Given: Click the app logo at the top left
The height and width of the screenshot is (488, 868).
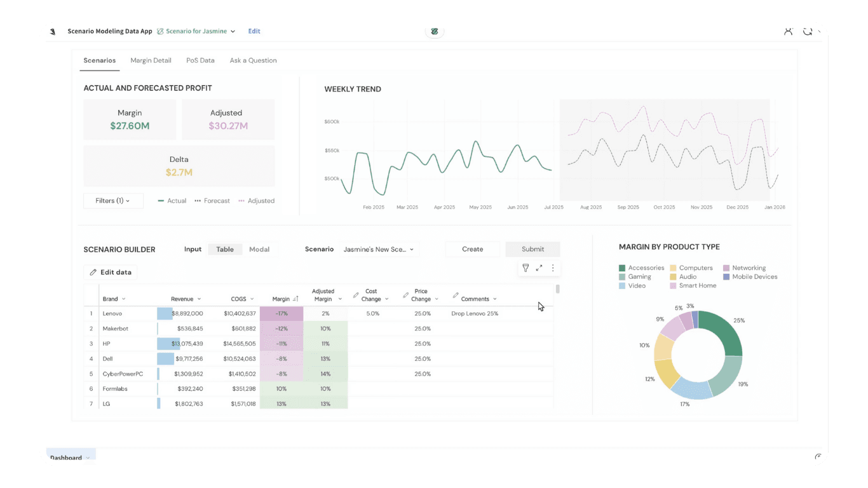Looking at the screenshot, I should (53, 30).
